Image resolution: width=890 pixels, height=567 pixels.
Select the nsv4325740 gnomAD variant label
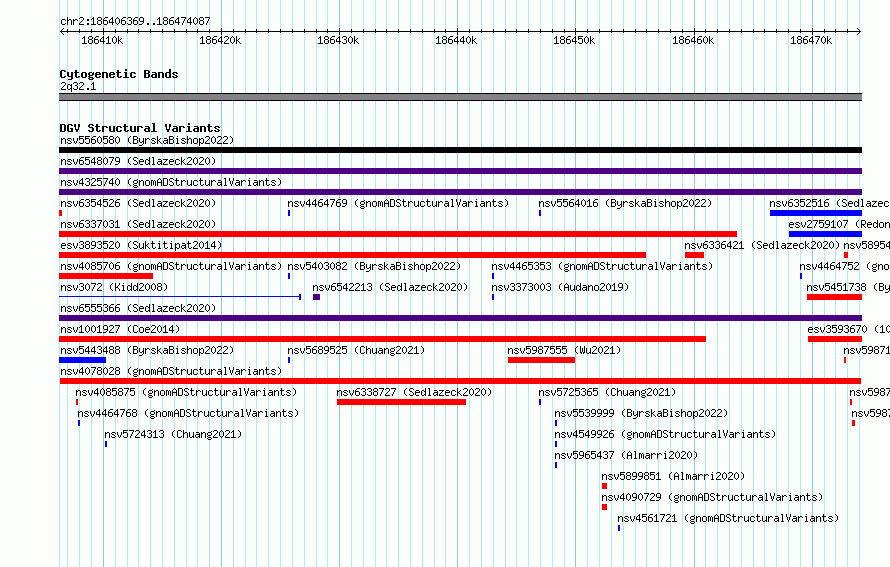point(171,182)
